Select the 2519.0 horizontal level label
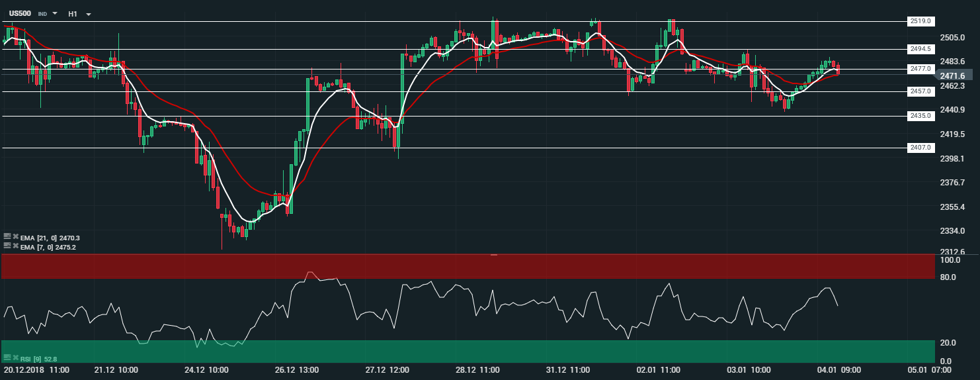The height and width of the screenshot is (380, 980). 920,21
